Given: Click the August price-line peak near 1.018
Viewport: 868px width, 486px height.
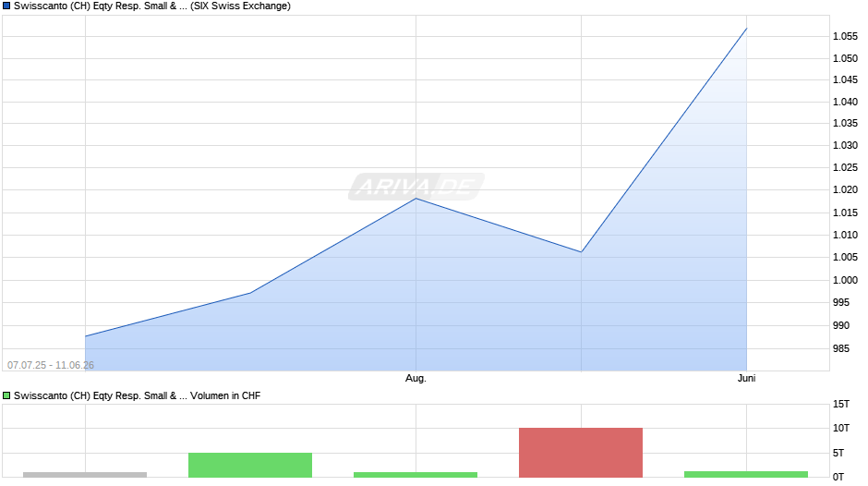Looking at the screenshot, I should click(416, 199).
